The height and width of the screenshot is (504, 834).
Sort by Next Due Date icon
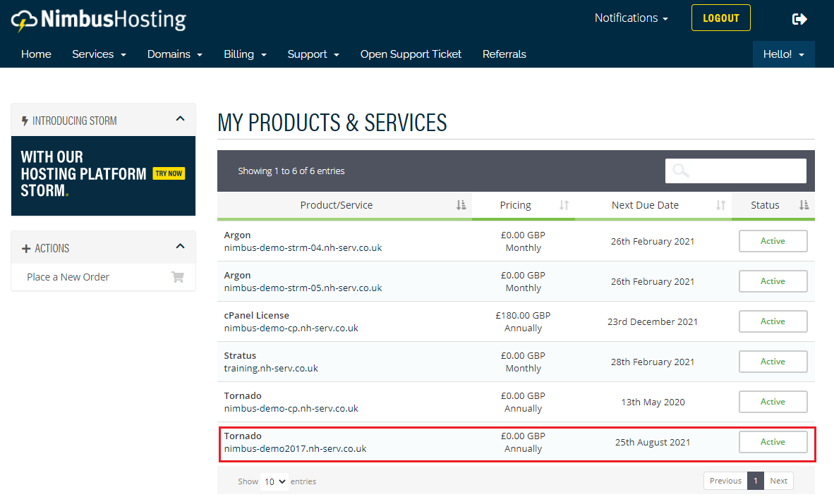tap(720, 205)
